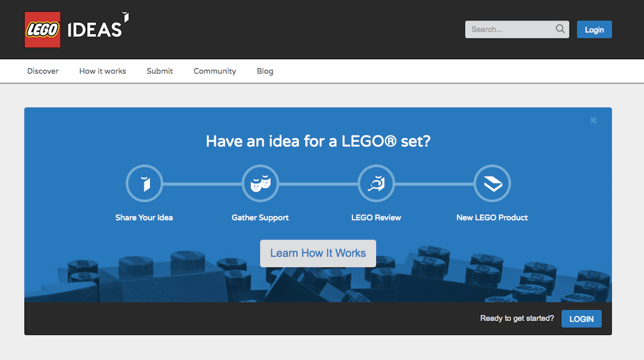
Task: Go to the Submit section
Action: 160,71
